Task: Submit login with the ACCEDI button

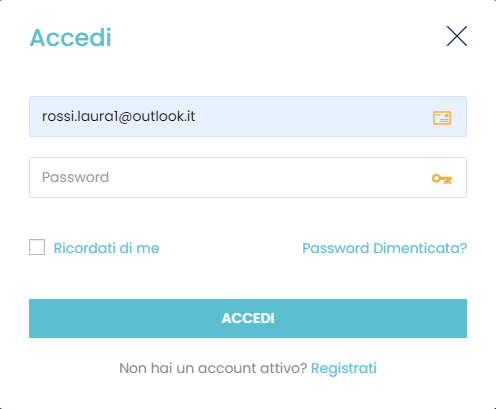Action: coord(248,318)
